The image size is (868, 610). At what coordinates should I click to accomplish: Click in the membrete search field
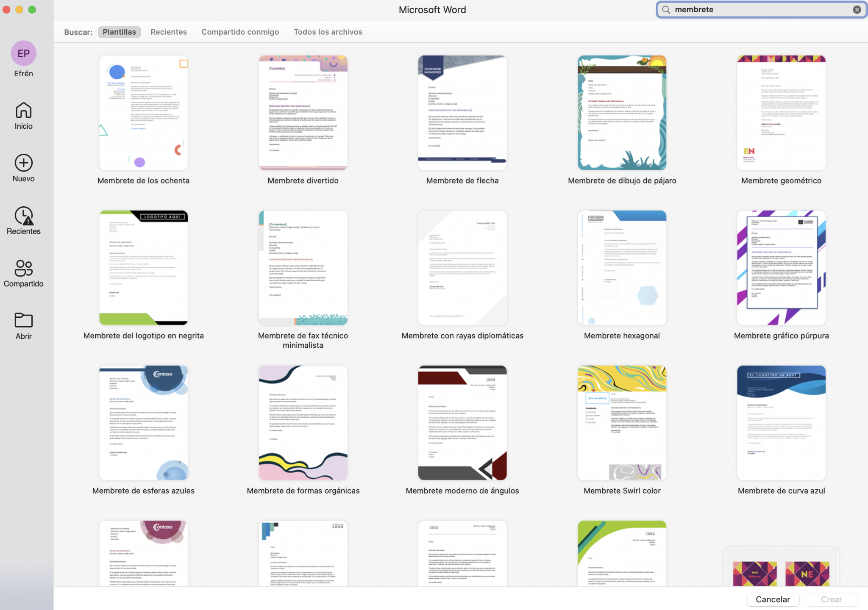759,10
